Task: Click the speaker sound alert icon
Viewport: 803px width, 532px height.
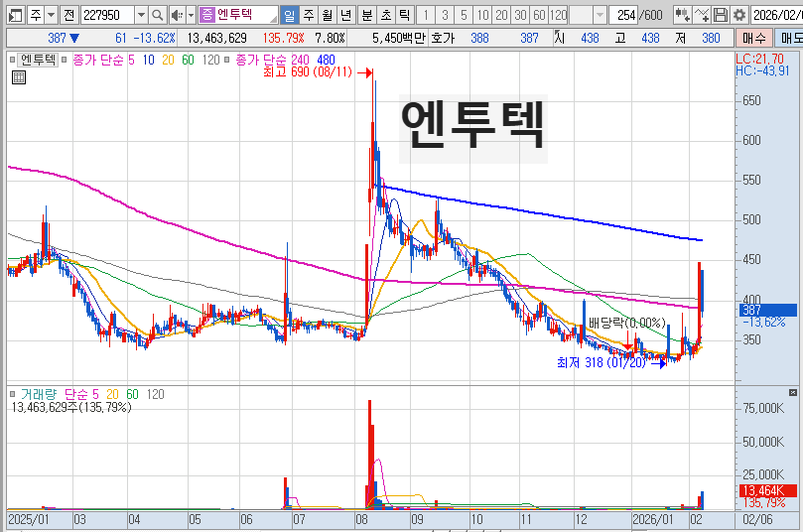Action: [x=177, y=15]
